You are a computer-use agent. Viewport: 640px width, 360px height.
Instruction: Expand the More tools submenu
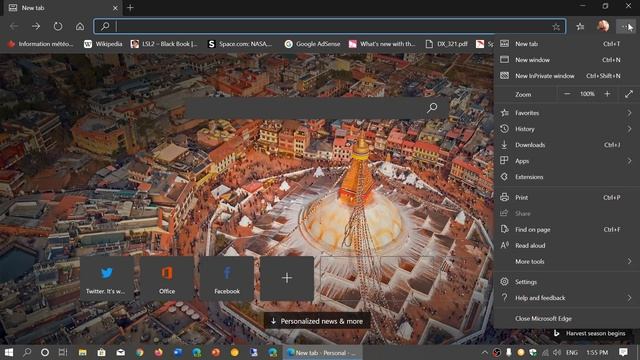[567, 262]
